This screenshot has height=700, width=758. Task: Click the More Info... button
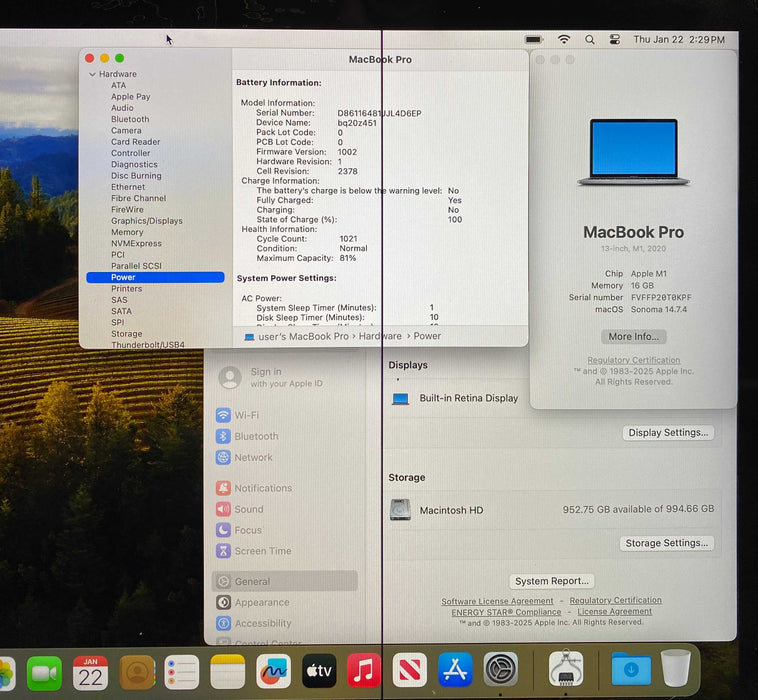[633, 337]
